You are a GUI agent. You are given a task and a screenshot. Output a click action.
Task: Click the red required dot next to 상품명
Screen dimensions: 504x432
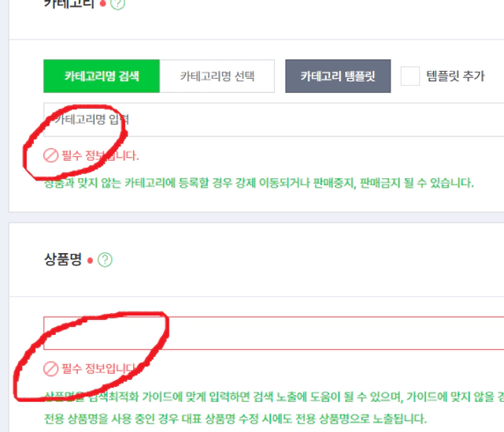[x=91, y=261]
